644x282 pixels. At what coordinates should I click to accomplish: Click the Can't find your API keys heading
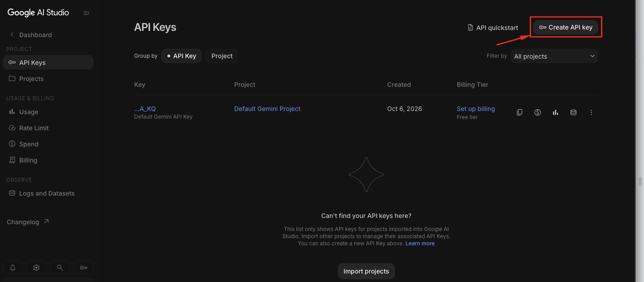tap(366, 216)
